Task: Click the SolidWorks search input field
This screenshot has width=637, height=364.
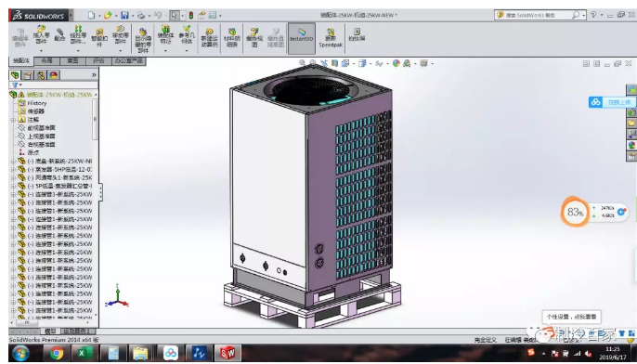Action: pyautogui.click(x=536, y=15)
